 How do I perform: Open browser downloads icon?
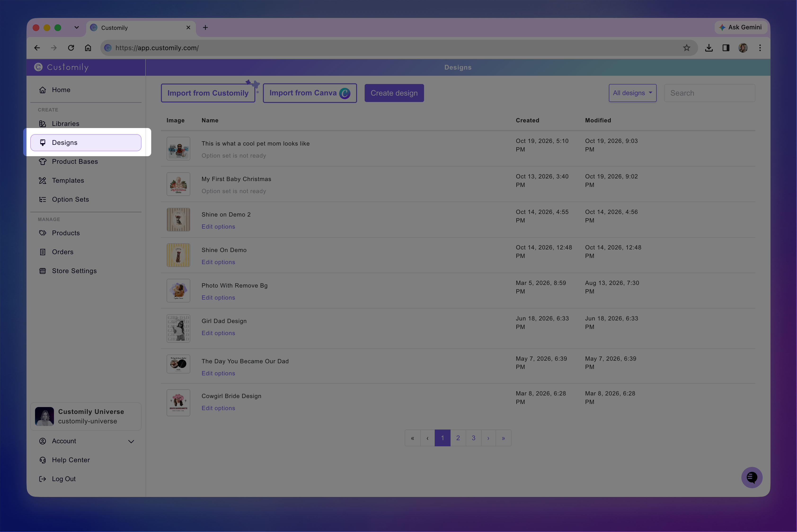[x=708, y=48]
